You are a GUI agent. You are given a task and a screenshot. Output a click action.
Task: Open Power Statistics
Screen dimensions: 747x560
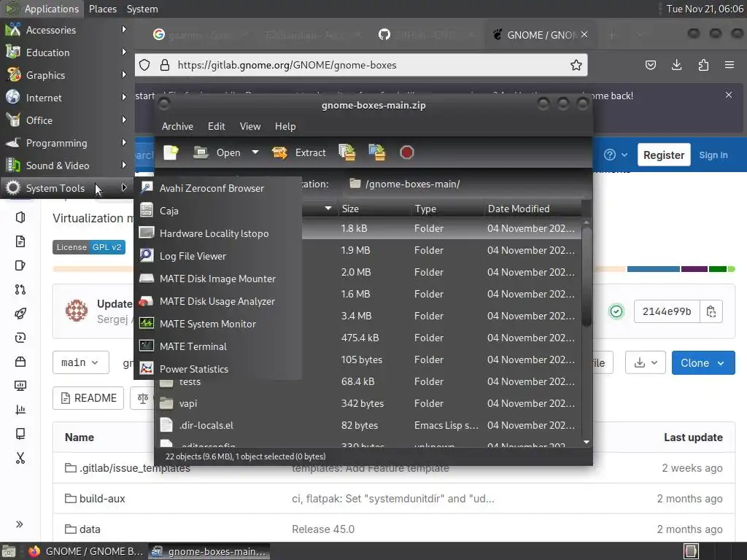217,369
